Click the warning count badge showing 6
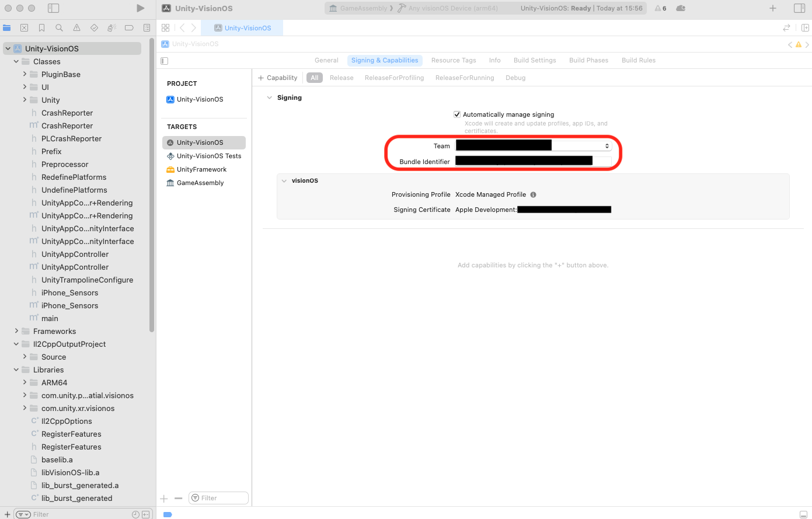 coord(661,8)
